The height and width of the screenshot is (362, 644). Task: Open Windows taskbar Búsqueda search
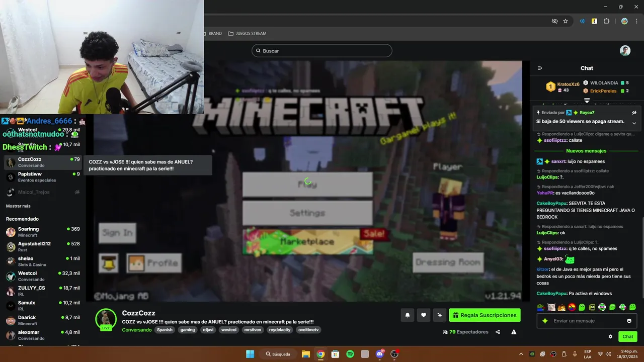(278, 354)
